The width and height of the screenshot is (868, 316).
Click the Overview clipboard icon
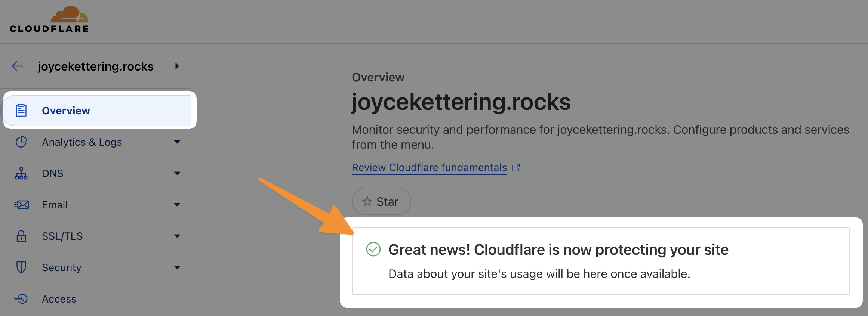pos(21,111)
